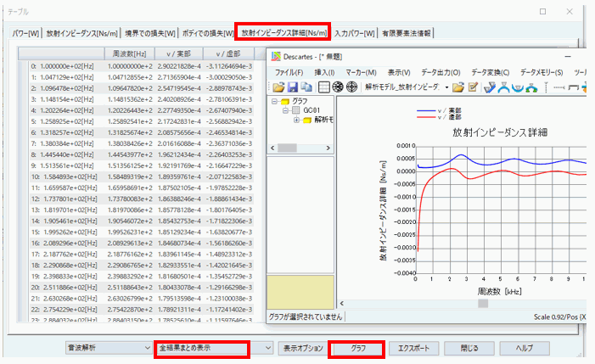Switch to the 放射インピーダンス詳細[Ns/m] tab
This screenshot has height=364, width=595.
tap(283, 33)
